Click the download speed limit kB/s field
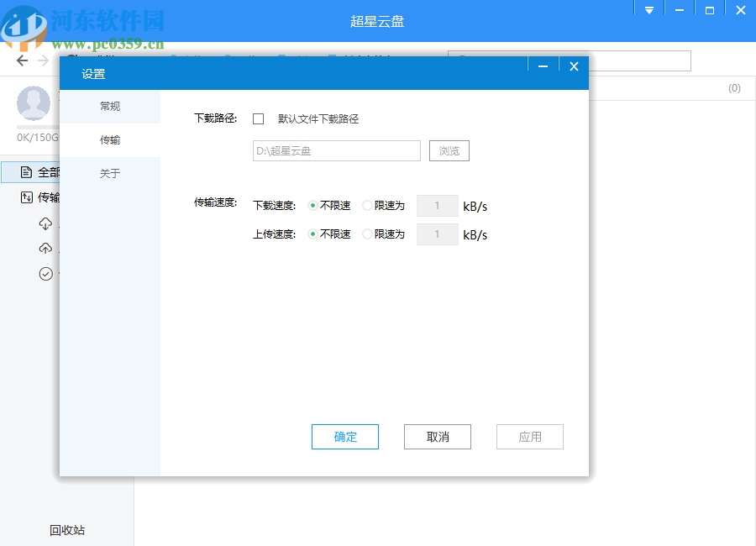756x546 pixels. (438, 206)
